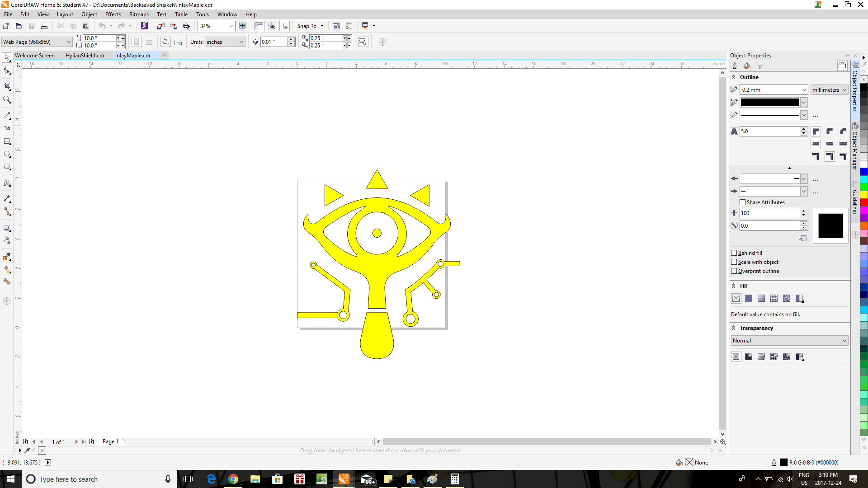This screenshot has width=868, height=488.
Task: Select the Pick tool
Action: [x=7, y=57]
